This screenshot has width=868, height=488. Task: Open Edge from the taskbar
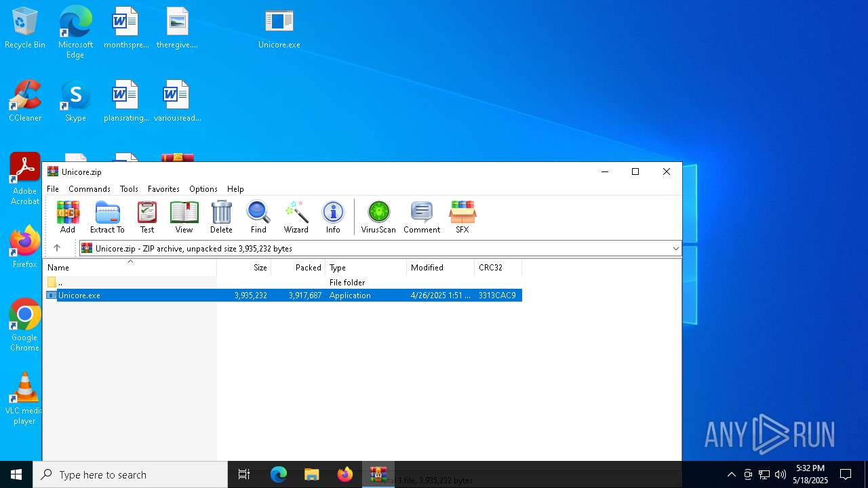279,474
